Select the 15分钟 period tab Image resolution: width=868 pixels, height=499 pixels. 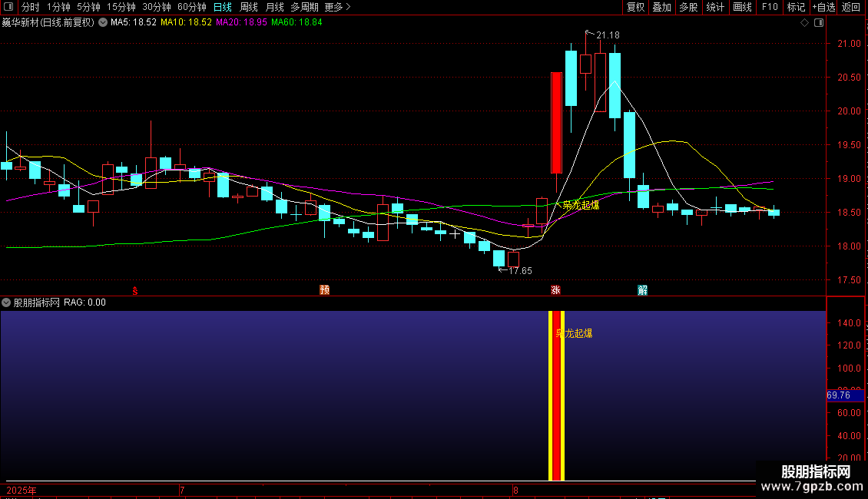pyautogui.click(x=121, y=7)
